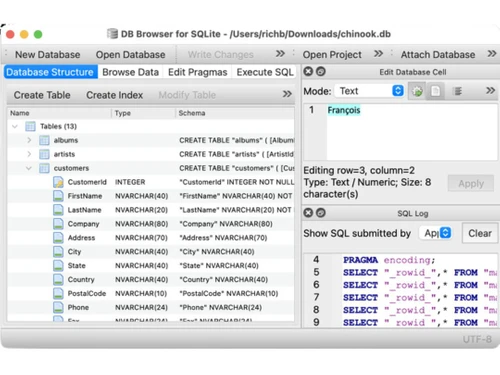Click the PostalCode field icon
500x375 pixels.
58,293
